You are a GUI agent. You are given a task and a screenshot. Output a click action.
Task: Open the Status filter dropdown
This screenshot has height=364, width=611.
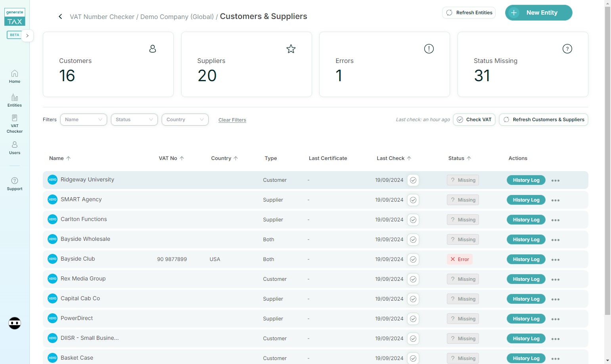click(134, 120)
